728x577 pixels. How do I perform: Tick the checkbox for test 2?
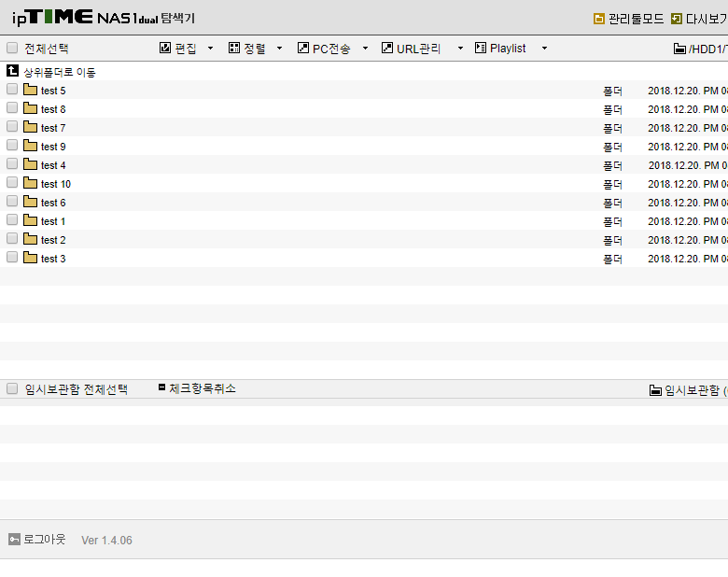point(12,238)
